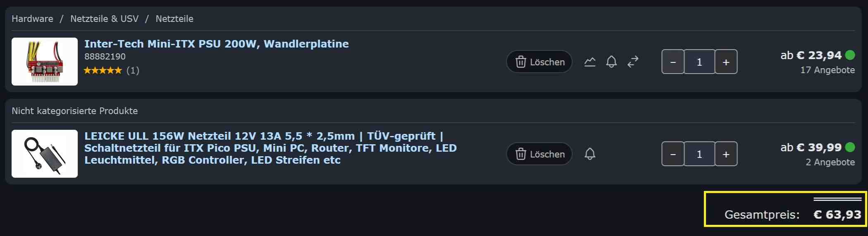Open Inter-Tech Mini-ITX PSU 200W product link

216,44
